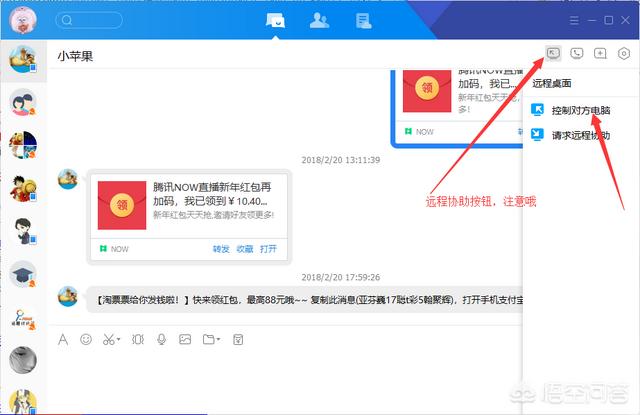Open the emoji picker smiley icon
Image resolution: width=640 pixels, height=415 pixels.
(86, 340)
